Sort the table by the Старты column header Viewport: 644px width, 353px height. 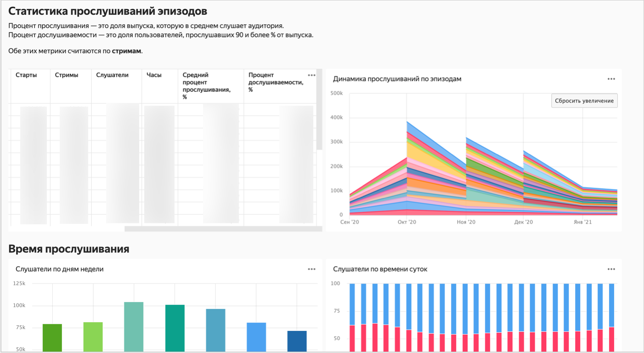point(26,75)
